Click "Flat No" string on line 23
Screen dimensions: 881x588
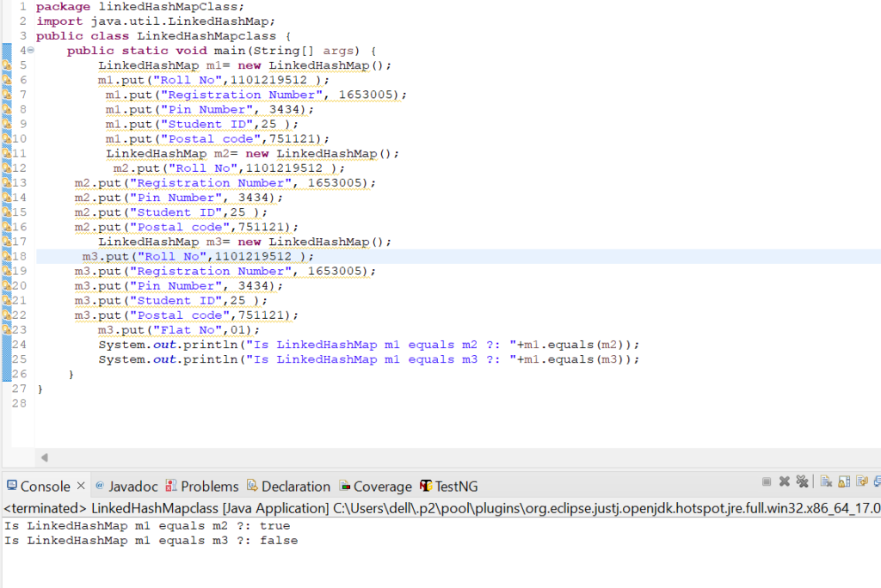188,329
